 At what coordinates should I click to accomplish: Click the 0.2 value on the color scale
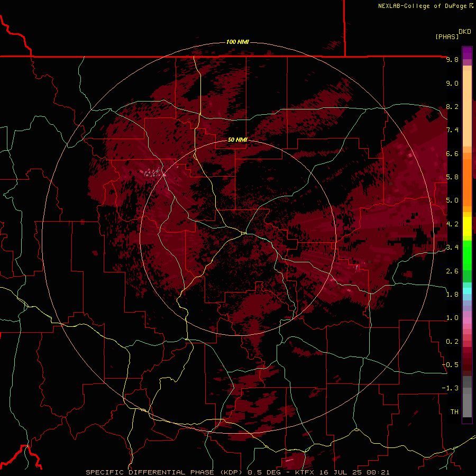452,342
